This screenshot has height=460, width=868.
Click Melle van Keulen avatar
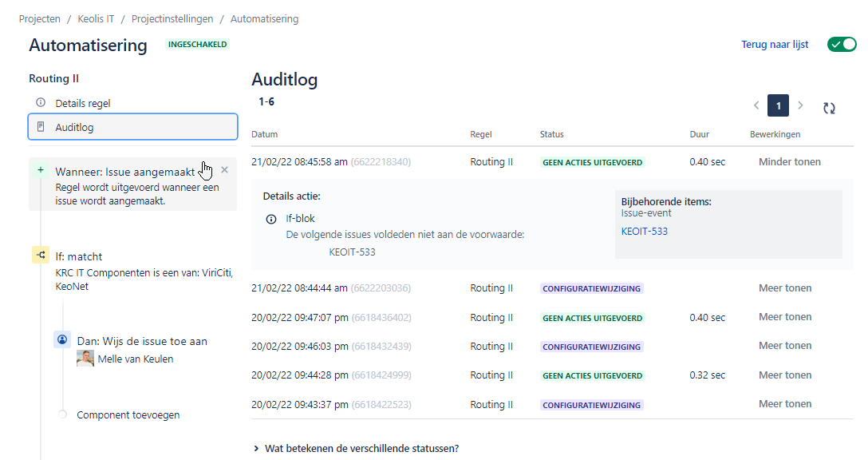click(x=85, y=359)
